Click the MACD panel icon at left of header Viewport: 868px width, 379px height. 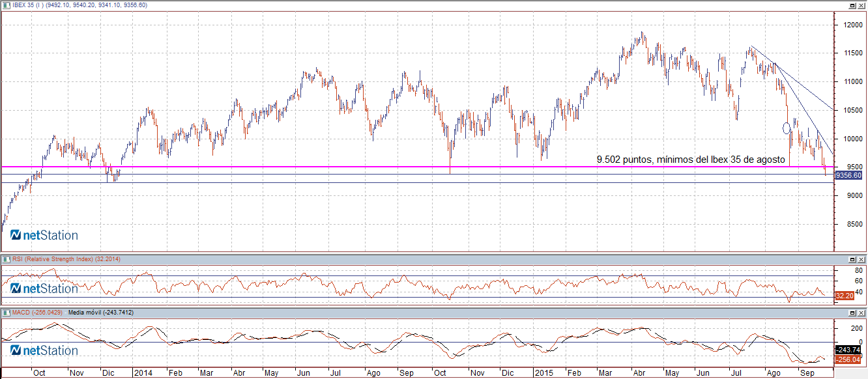(x=6, y=313)
